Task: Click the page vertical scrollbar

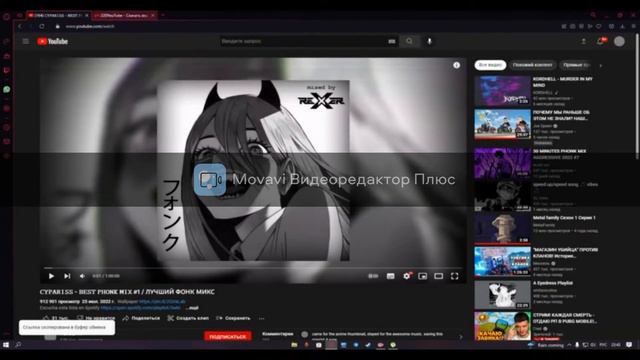Action: pos(637,96)
